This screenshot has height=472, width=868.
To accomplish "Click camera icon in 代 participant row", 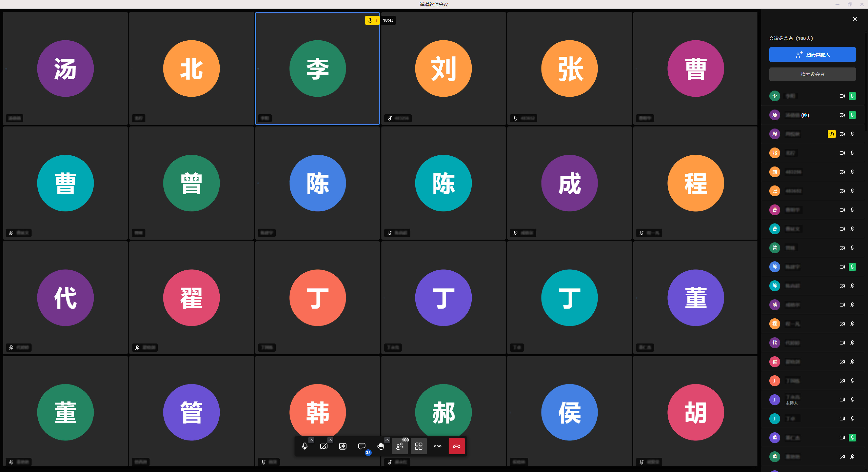I will point(842,343).
